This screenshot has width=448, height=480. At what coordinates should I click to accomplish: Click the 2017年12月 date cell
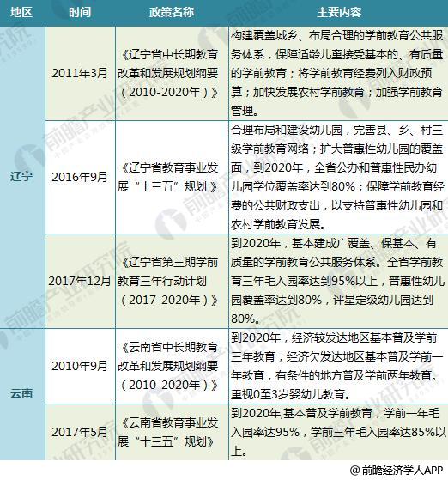pyautogui.click(x=80, y=281)
